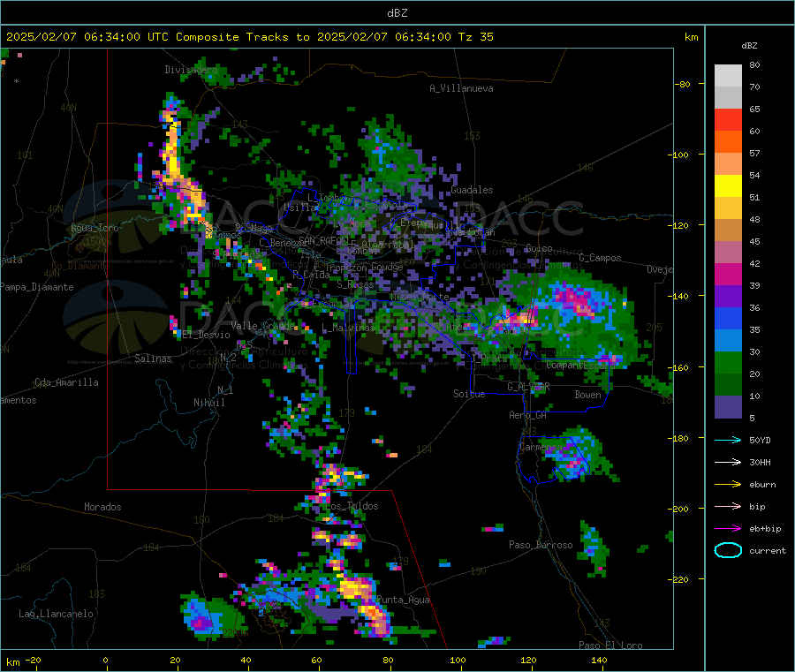
Task: Click the -120 y-axis tick label
Action: (681, 225)
